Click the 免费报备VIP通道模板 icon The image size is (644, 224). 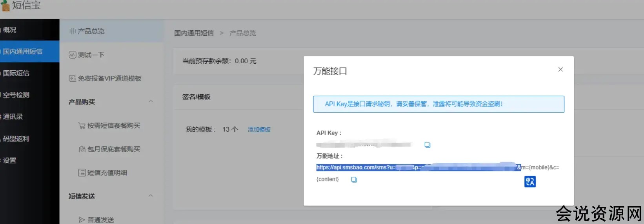pyautogui.click(x=72, y=78)
